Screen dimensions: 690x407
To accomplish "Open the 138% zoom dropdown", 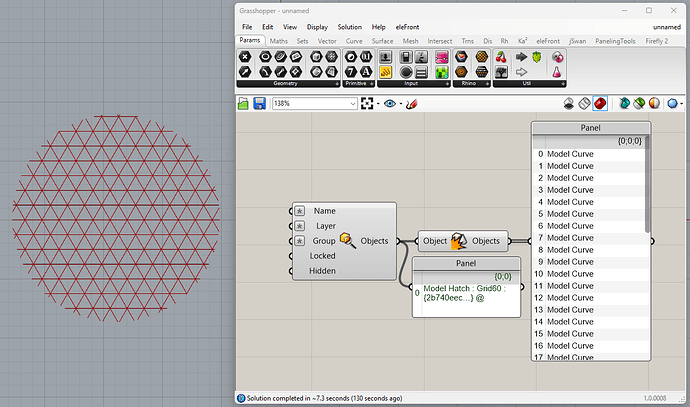I will click(352, 103).
